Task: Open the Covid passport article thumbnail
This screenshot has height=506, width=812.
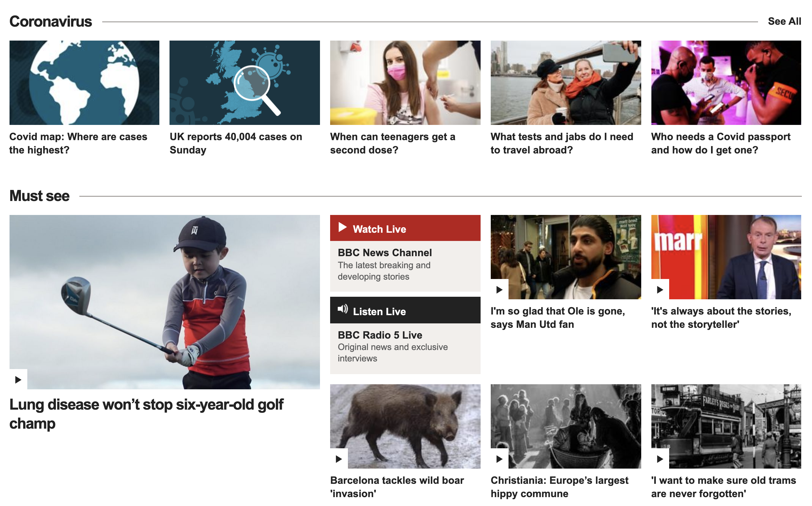Action: click(x=726, y=83)
